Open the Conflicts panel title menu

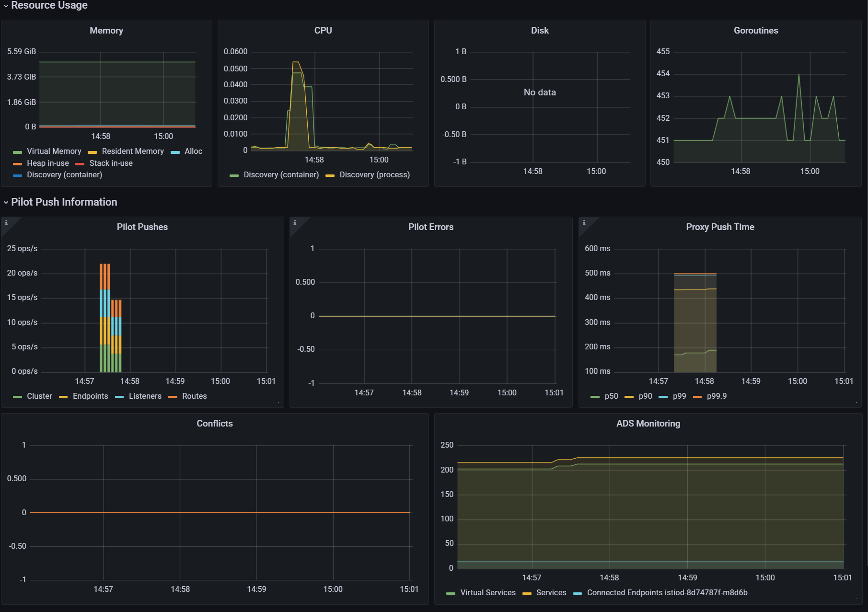pyautogui.click(x=215, y=424)
